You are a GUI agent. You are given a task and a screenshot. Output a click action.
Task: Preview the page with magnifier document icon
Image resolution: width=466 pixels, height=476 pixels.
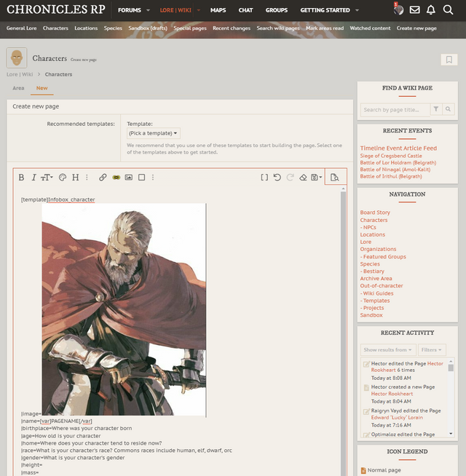click(x=335, y=178)
